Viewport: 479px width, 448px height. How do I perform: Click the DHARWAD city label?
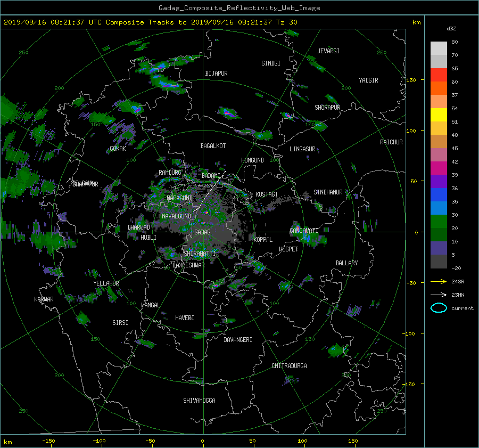(x=138, y=227)
